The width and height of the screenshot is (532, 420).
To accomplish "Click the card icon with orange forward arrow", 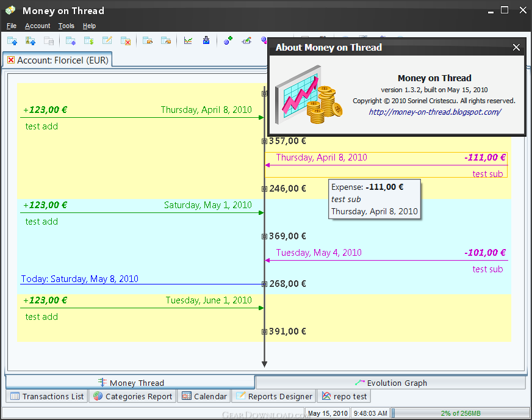I will click(x=148, y=41).
